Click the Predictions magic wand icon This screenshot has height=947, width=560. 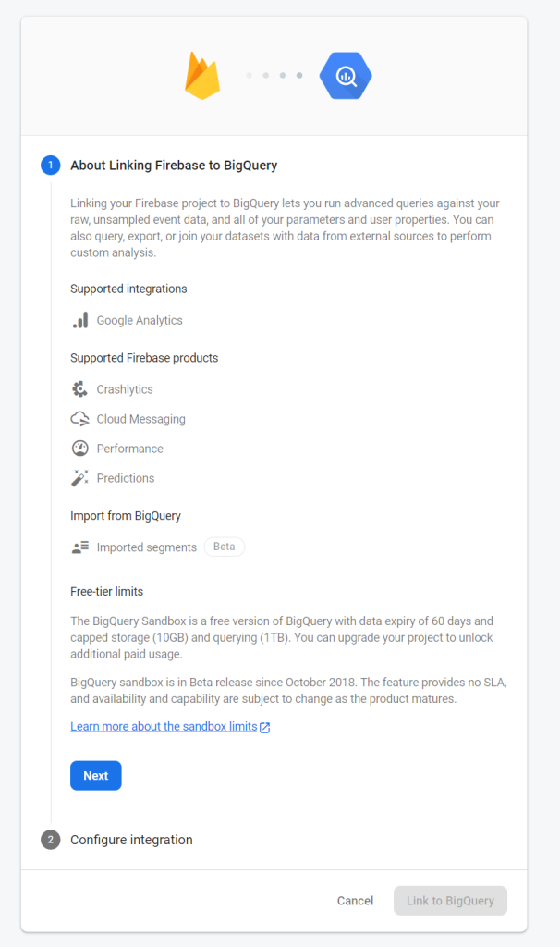80,478
